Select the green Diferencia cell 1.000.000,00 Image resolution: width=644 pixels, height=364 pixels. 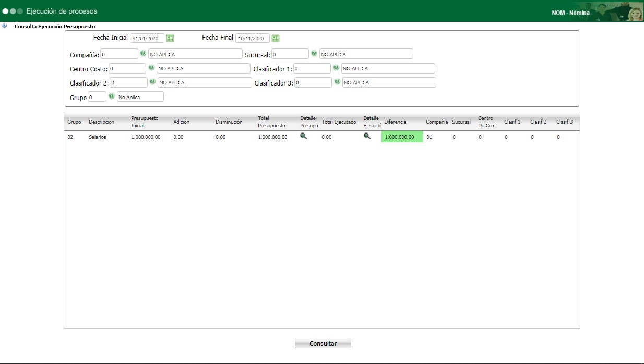402,137
